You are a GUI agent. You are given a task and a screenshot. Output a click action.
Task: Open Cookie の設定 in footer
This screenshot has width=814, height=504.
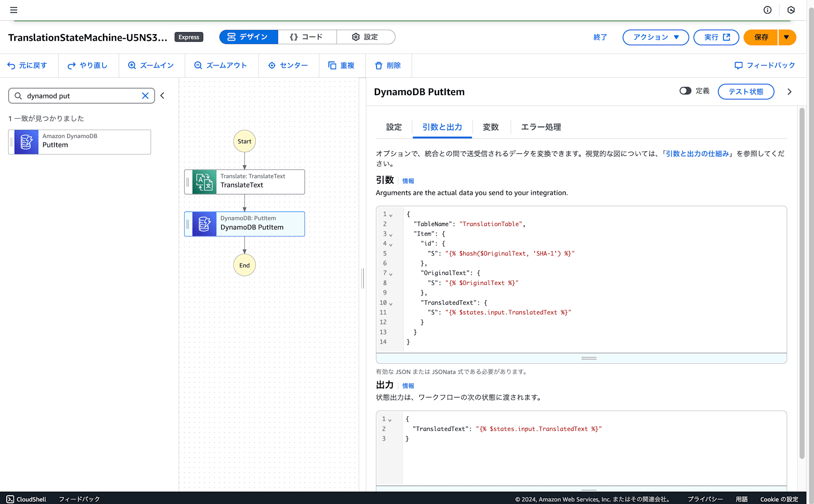coord(779,499)
